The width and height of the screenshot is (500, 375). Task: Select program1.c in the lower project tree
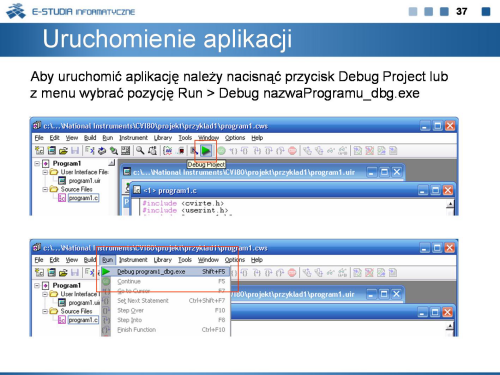click(83, 320)
